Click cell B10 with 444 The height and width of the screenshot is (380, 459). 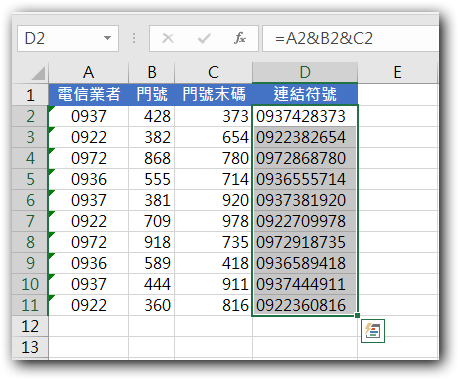pos(152,284)
